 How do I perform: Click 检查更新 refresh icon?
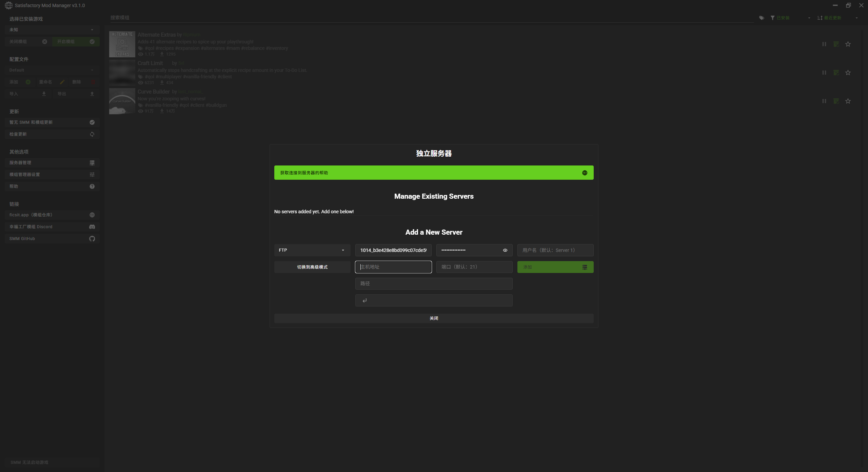tap(92, 134)
